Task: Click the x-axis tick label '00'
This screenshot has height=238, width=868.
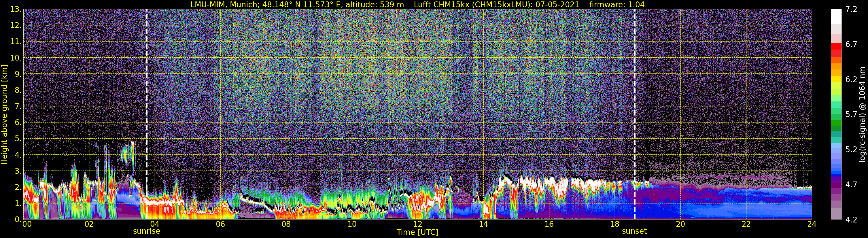Action: pos(27,224)
